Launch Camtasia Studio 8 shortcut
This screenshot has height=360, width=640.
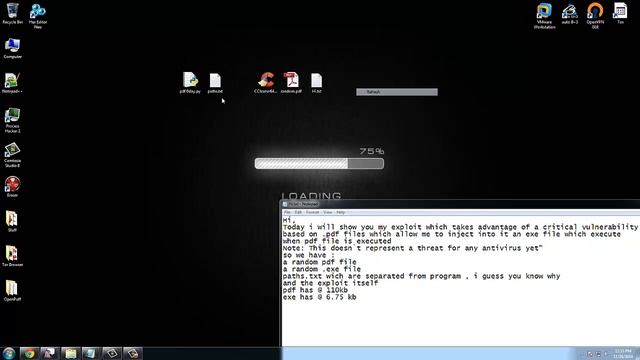point(12,155)
